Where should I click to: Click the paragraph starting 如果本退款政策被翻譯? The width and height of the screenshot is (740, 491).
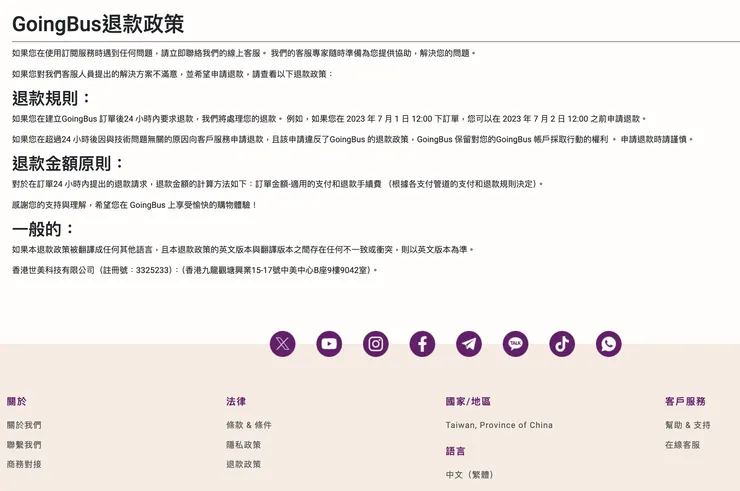243,249
